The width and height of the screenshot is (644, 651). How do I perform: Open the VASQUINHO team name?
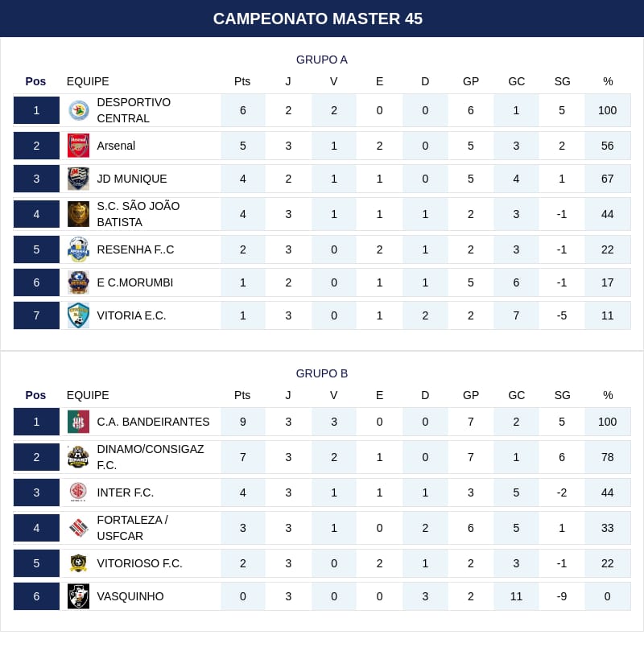tap(130, 596)
